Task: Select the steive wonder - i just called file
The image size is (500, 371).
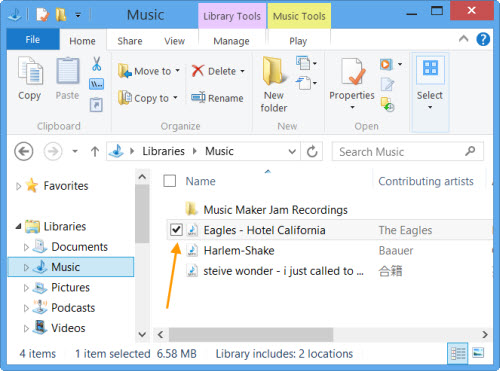Action: point(283,271)
